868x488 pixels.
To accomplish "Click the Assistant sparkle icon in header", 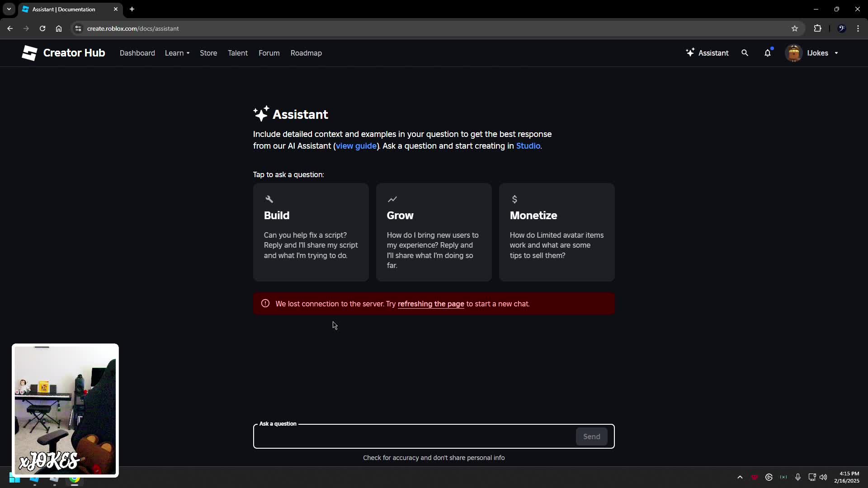I will click(690, 52).
